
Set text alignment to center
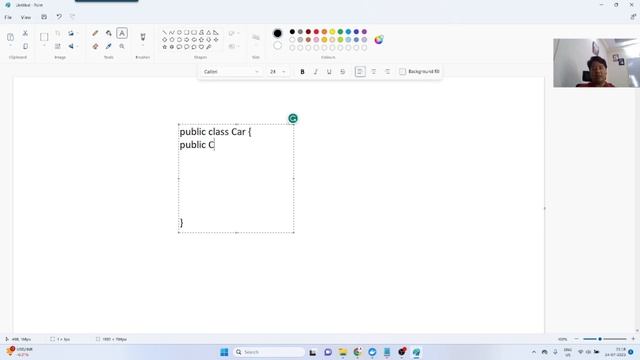coord(373,71)
